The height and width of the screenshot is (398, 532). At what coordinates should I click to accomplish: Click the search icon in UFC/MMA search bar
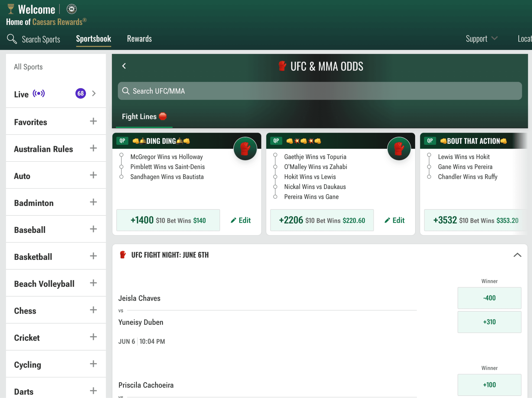click(x=126, y=91)
